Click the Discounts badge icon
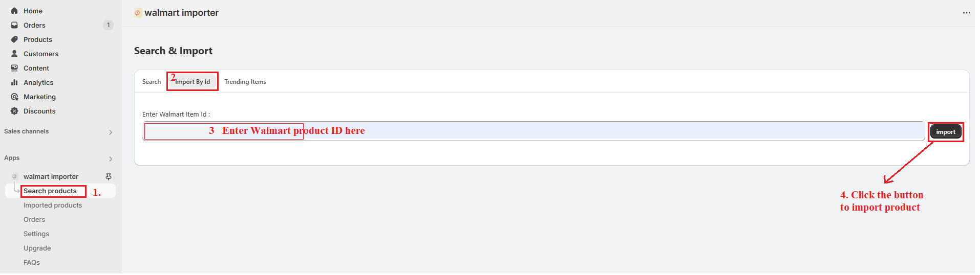The width and height of the screenshot is (980, 275). coord(14,111)
